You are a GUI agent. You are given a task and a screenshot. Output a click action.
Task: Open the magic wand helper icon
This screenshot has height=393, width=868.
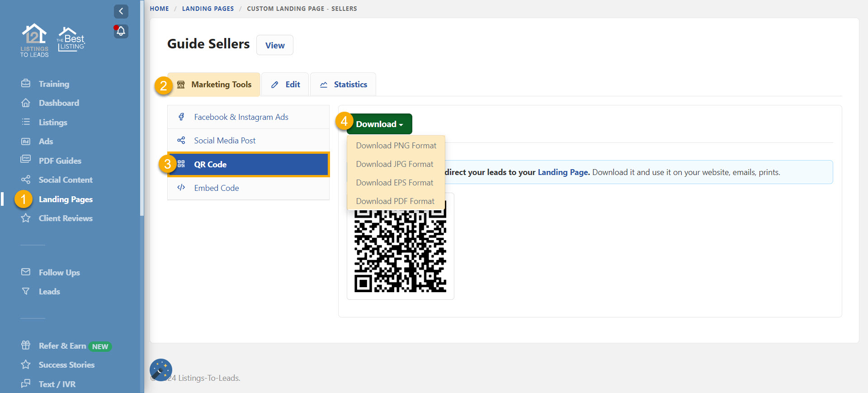[160, 370]
